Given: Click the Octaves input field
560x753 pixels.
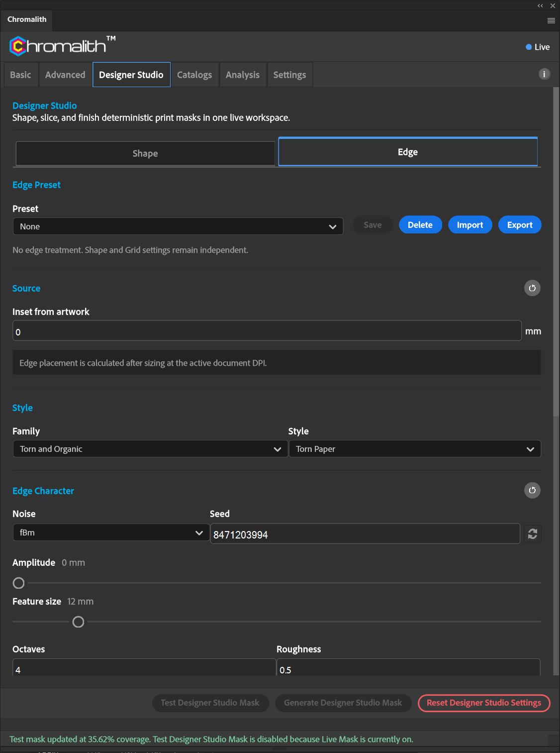Looking at the screenshot, I should 144,667.
